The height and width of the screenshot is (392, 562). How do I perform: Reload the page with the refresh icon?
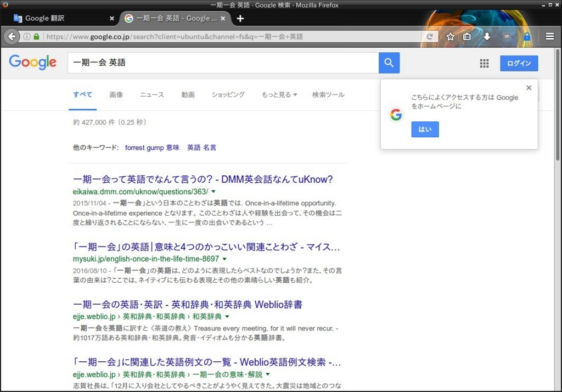click(430, 37)
